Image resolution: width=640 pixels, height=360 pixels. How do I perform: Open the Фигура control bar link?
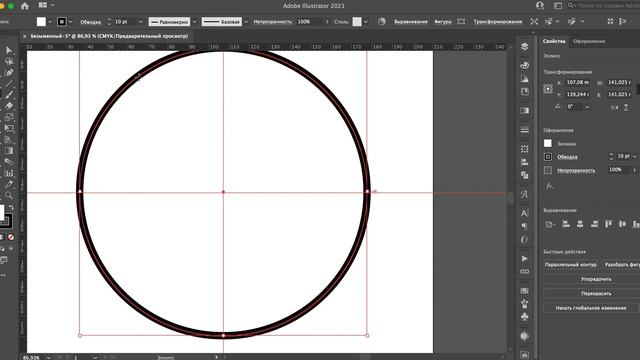click(x=442, y=22)
